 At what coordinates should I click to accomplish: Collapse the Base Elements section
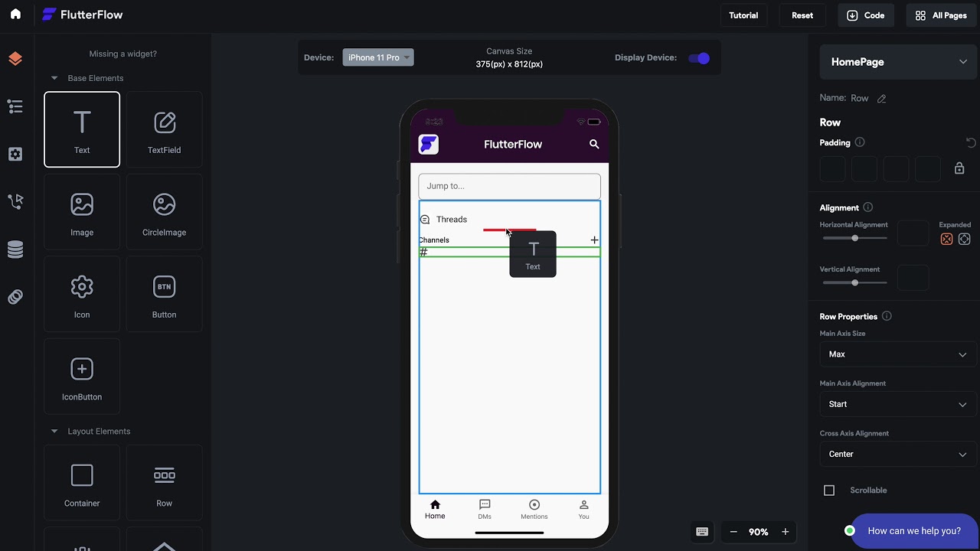[x=54, y=78]
